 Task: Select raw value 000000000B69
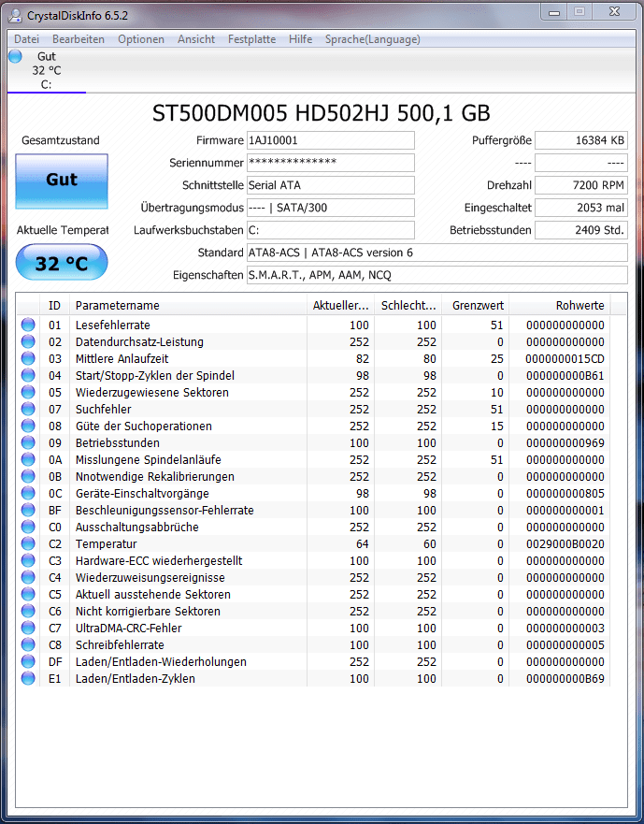[x=565, y=678]
